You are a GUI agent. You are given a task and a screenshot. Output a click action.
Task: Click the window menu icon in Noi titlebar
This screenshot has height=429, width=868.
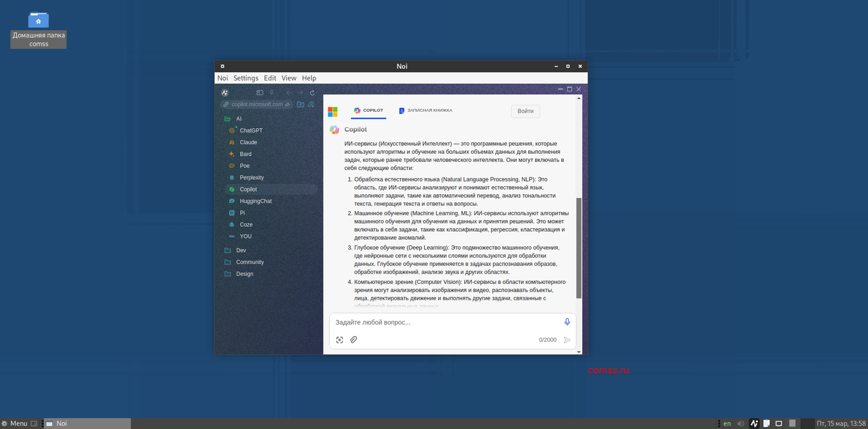222,66
